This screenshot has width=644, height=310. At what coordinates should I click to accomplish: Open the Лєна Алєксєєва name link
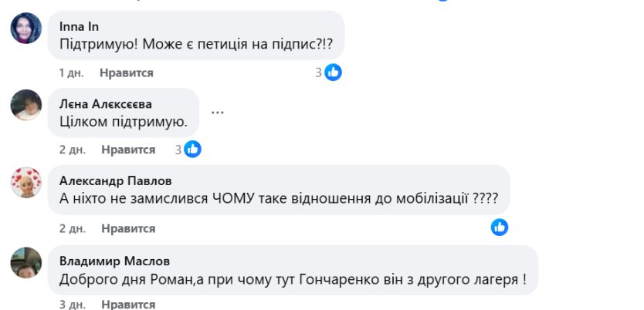pyautogui.click(x=105, y=103)
